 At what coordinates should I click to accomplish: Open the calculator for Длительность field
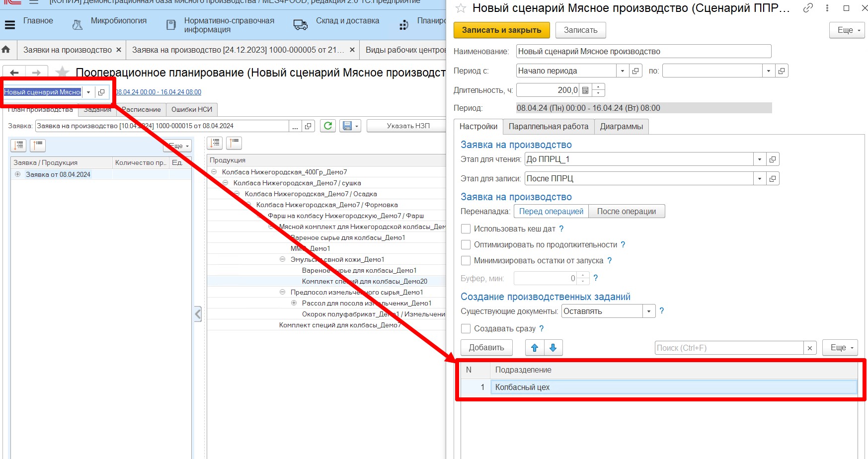click(585, 90)
